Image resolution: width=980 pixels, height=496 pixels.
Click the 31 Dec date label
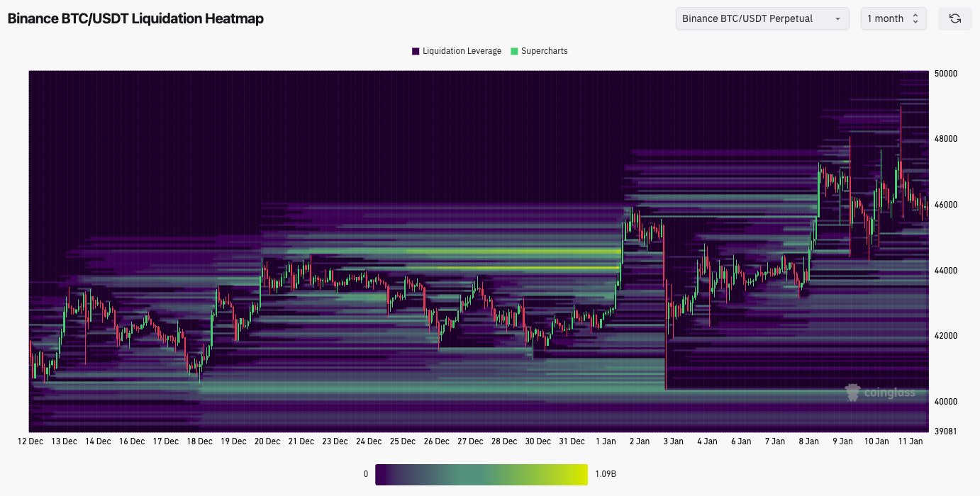click(572, 441)
